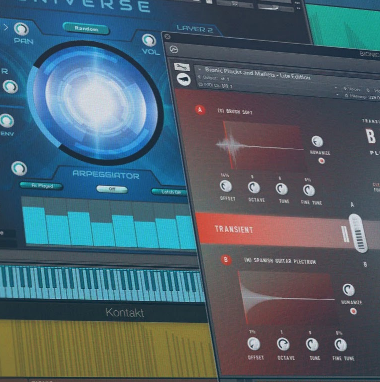Click the chevron arrow left of the PAN knob
Image resolution: width=380 pixels, height=382 pixels.
(x=6, y=27)
